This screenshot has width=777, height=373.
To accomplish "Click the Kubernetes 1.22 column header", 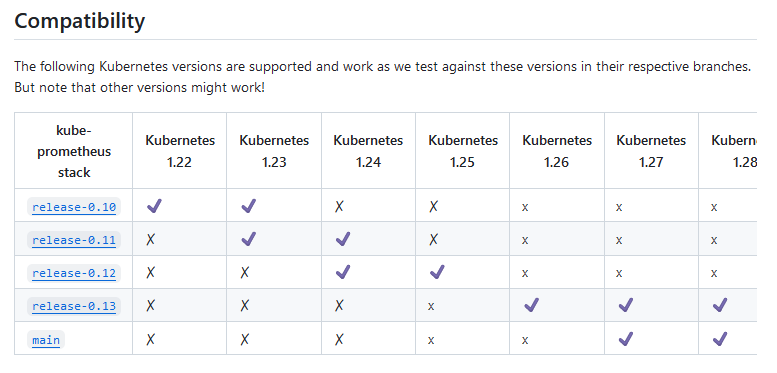I will point(180,151).
